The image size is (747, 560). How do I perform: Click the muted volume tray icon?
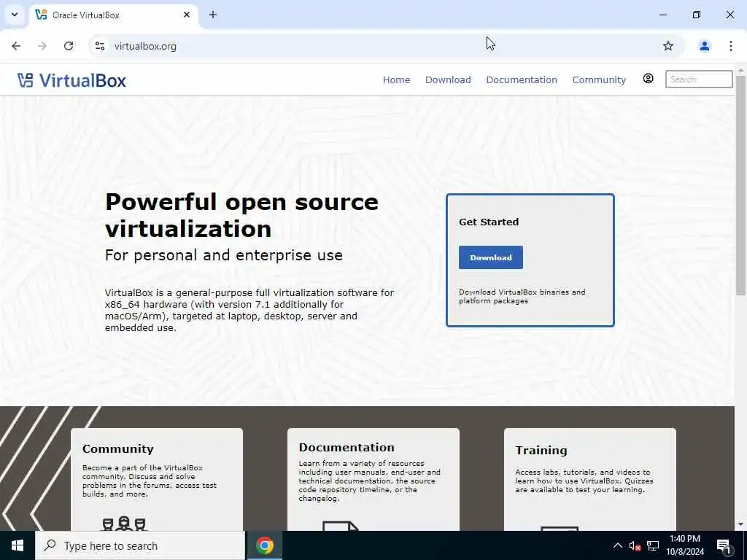coord(635,545)
